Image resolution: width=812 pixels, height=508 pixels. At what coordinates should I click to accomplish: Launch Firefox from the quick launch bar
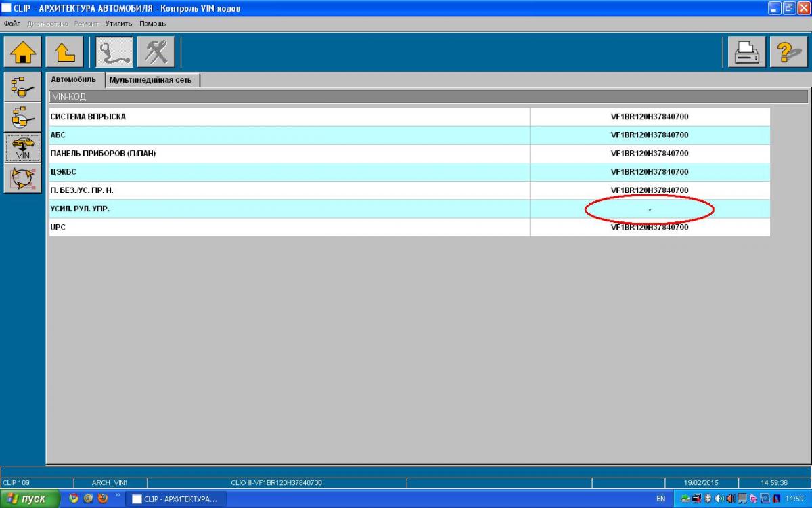[103, 499]
